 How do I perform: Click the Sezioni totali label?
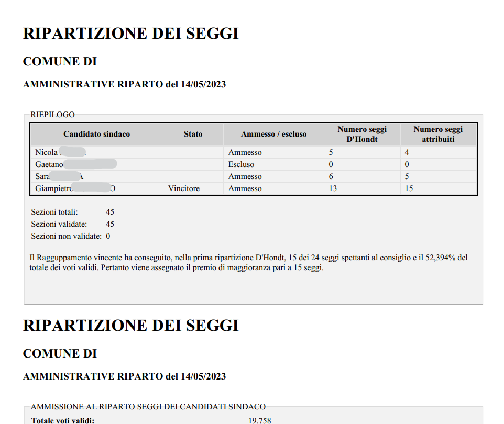[x=54, y=212]
